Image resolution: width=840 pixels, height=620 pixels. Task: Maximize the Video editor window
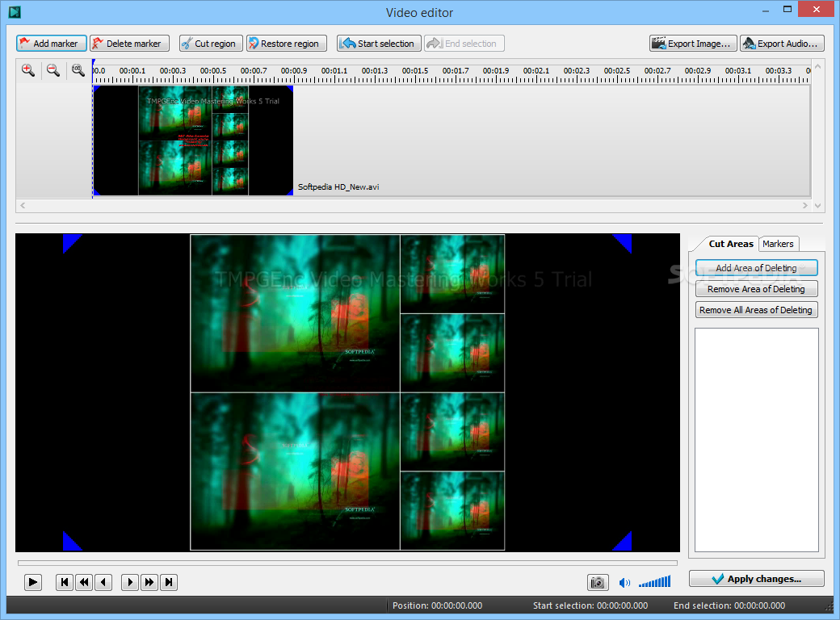[x=787, y=9]
